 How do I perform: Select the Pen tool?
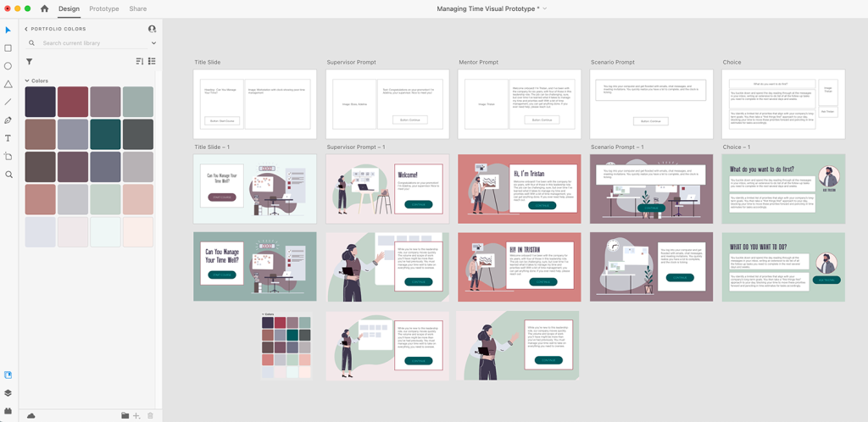tap(8, 120)
